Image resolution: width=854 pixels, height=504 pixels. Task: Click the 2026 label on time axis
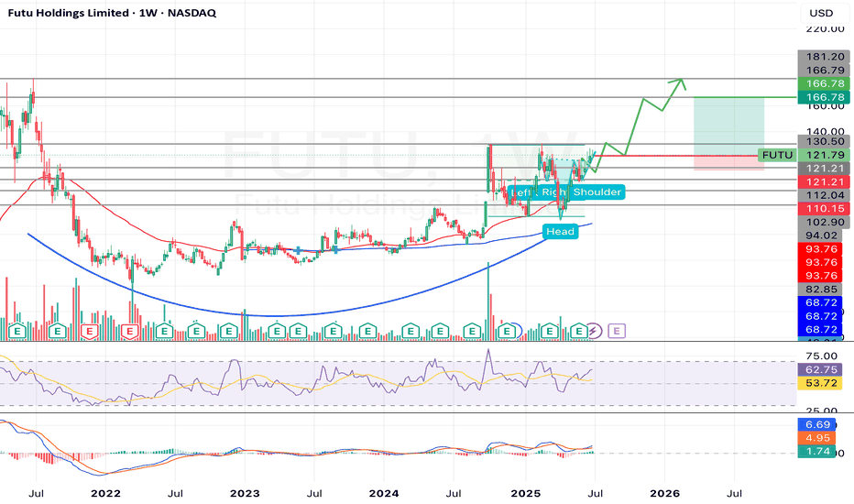point(665,494)
